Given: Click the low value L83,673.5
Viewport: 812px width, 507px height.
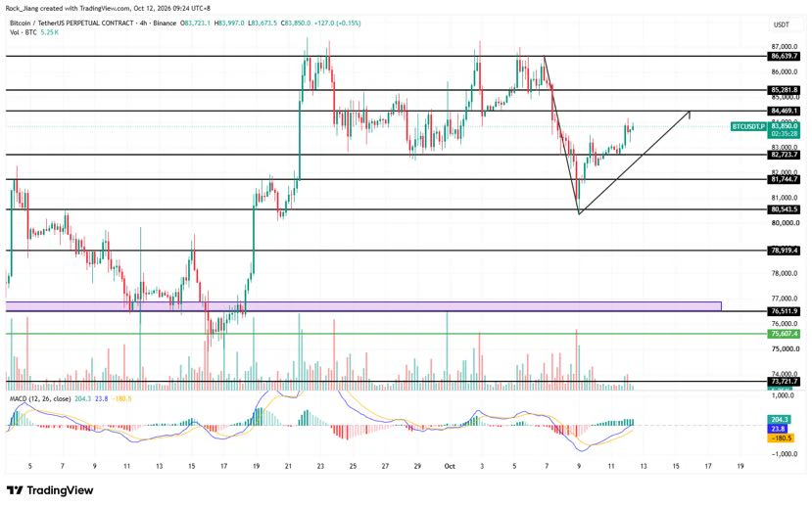Looking at the screenshot, I should coord(263,23).
